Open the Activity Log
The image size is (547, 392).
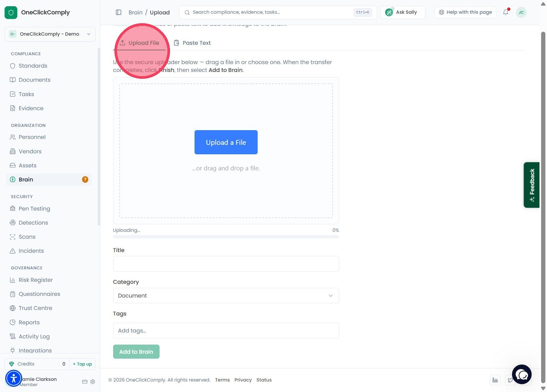(x=34, y=336)
